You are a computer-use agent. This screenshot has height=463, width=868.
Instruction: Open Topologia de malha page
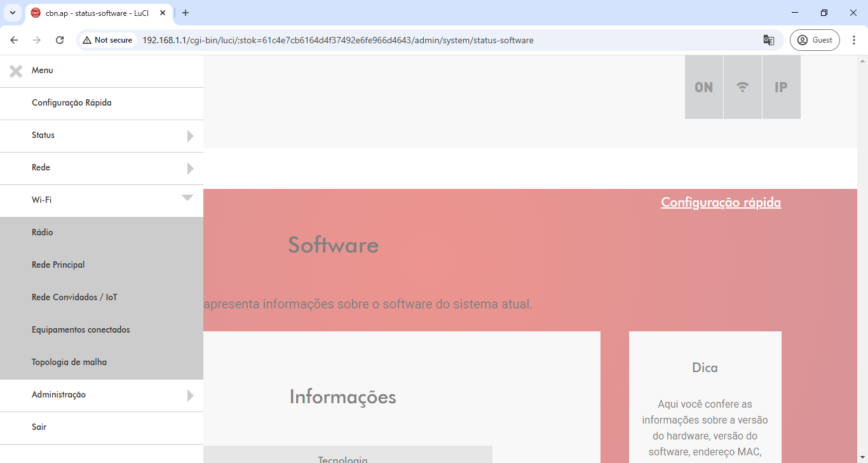click(x=69, y=363)
